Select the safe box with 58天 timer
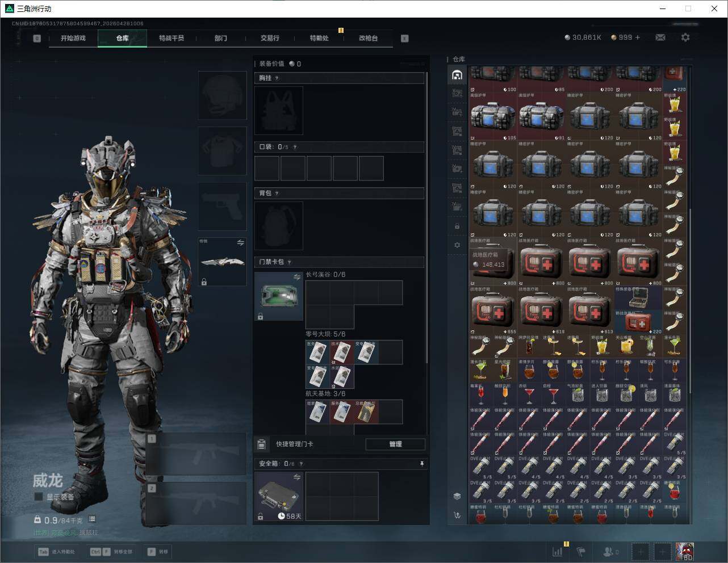The image size is (728, 563). [x=279, y=497]
